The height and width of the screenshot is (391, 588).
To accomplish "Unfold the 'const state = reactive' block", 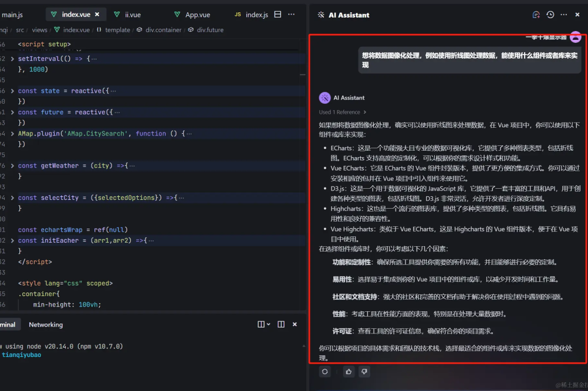I will [x=13, y=91].
